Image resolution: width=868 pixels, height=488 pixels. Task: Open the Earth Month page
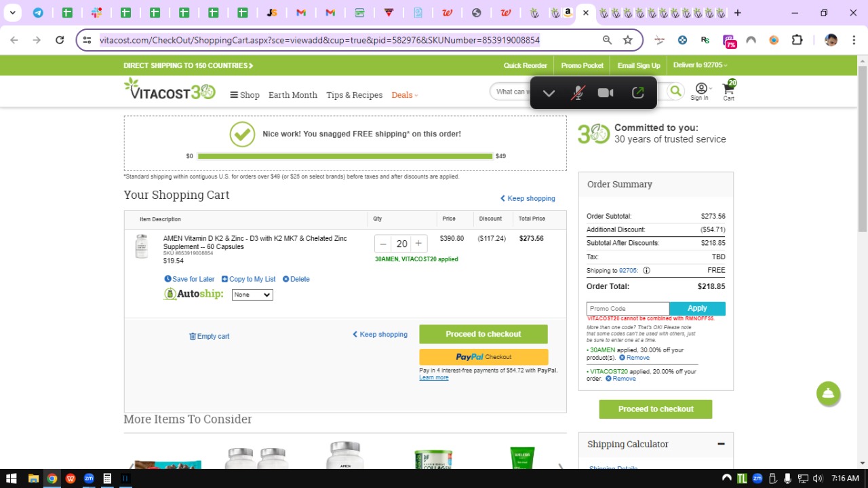pos(293,95)
